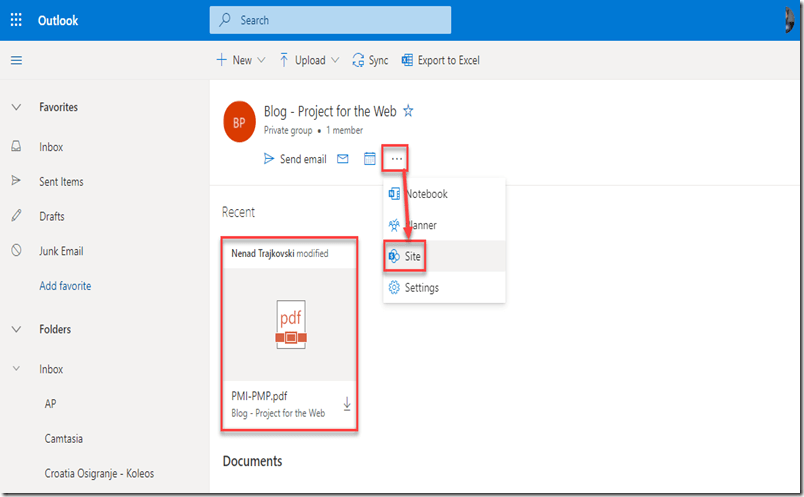Viewport: 804px width, 497px height.
Task: Click into the Search box
Action: (x=330, y=20)
